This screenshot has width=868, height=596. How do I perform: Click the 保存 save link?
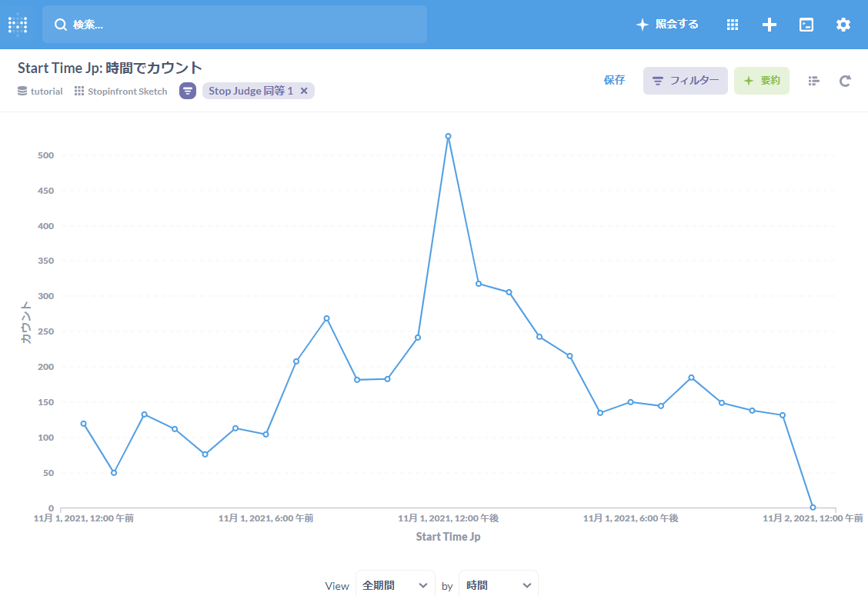click(614, 80)
